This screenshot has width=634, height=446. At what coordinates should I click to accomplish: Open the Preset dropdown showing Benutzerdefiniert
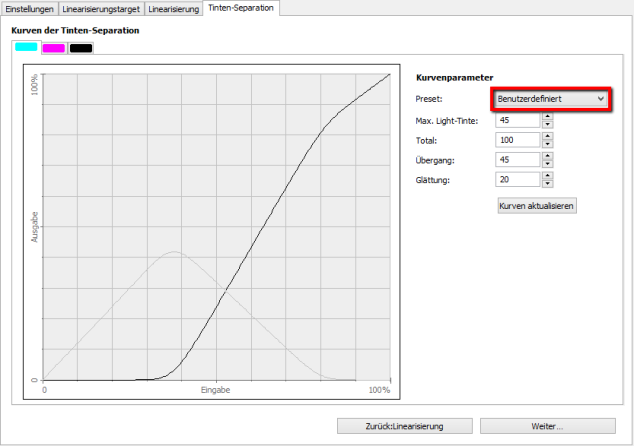click(551, 99)
